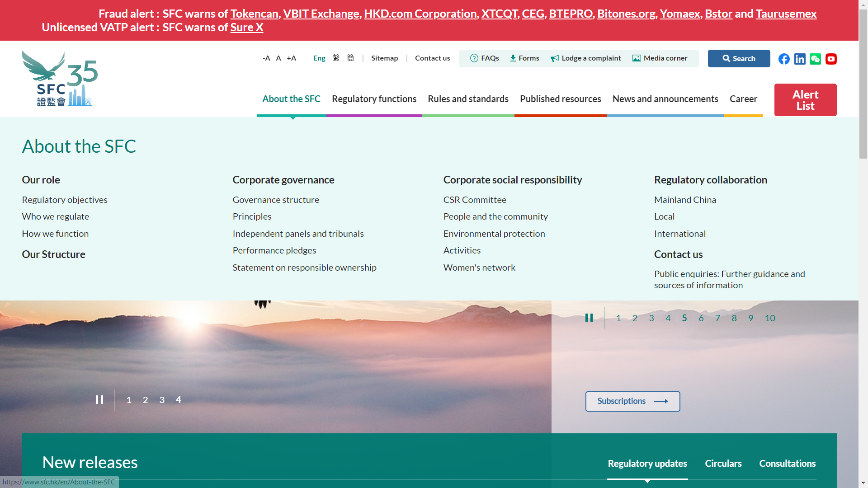The width and height of the screenshot is (868, 488).
Task: Increase font size with +A
Action: click(292, 58)
